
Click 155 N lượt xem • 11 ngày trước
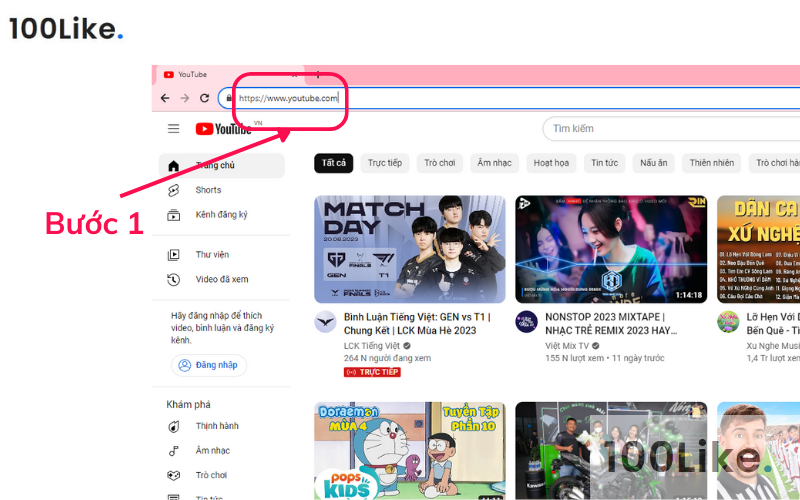(x=605, y=358)
